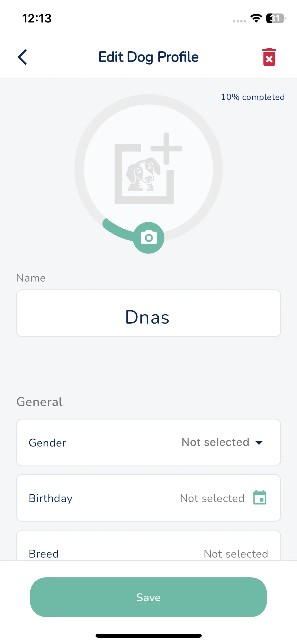Select the Birthday Not selected value

click(x=212, y=498)
